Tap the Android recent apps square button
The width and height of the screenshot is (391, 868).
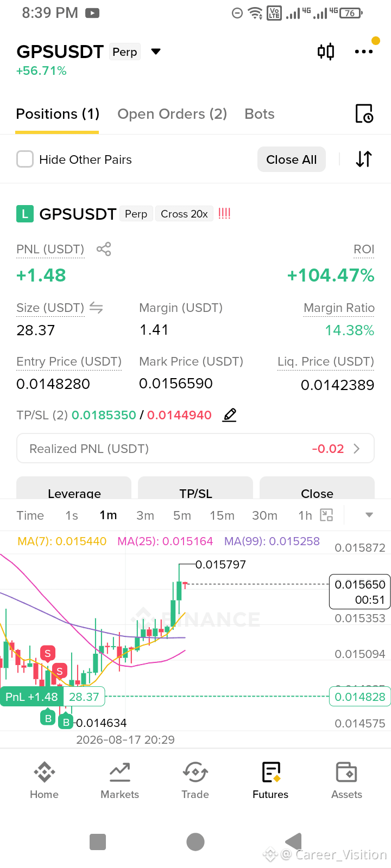(x=98, y=842)
